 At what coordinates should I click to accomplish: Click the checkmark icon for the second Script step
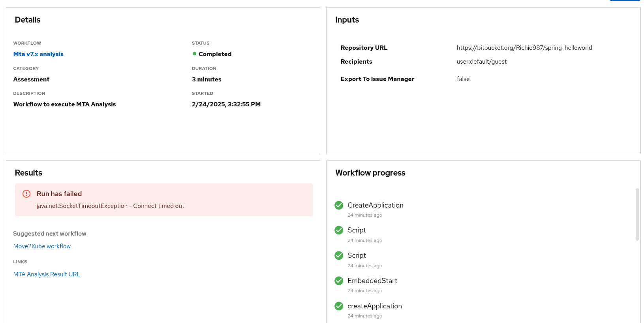[339, 255]
